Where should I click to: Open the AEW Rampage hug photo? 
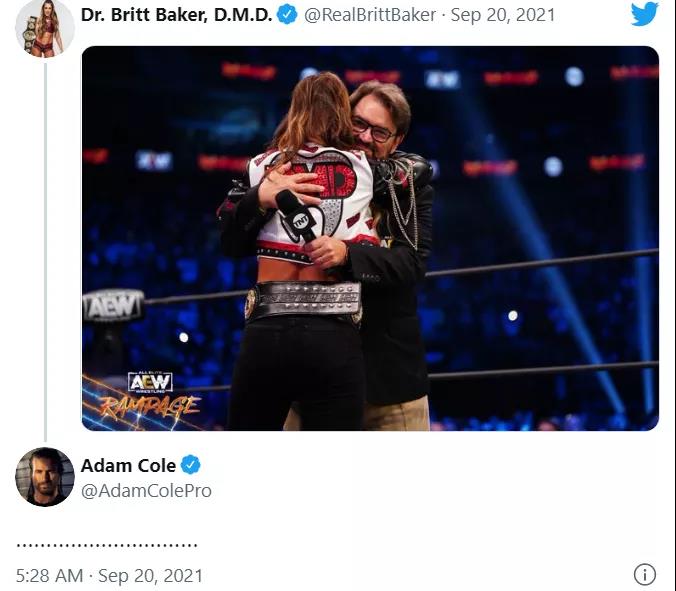pyautogui.click(x=370, y=238)
